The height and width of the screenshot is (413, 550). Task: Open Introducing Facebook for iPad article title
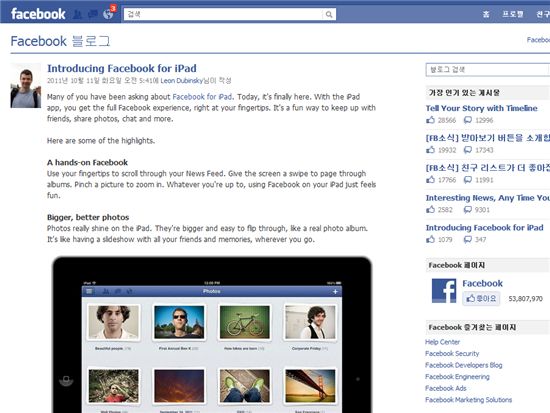coord(122,68)
